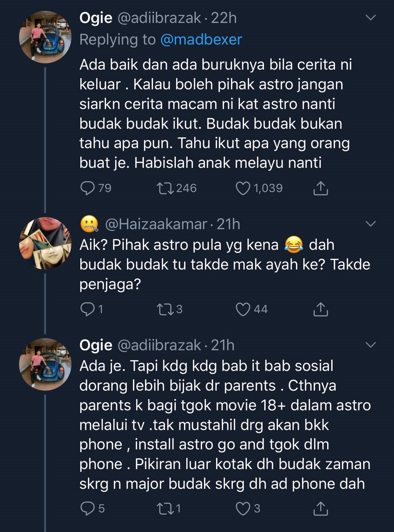Viewport: 394px width, 532px height.
Task: Open Ogie's display name on the 21h tweet
Action: 96,345
